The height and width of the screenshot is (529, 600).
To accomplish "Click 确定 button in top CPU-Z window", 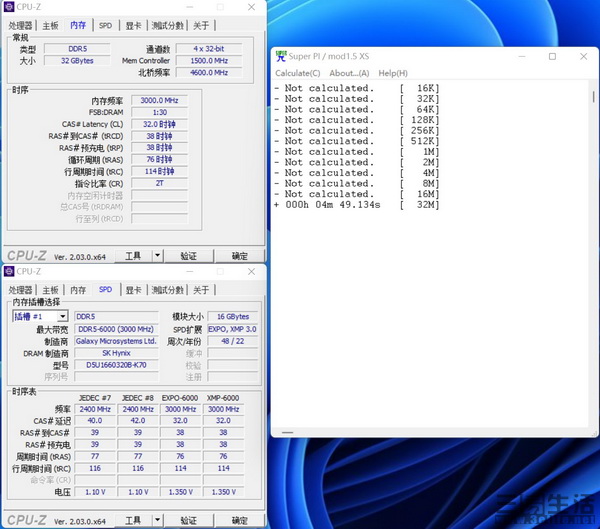I will [240, 256].
